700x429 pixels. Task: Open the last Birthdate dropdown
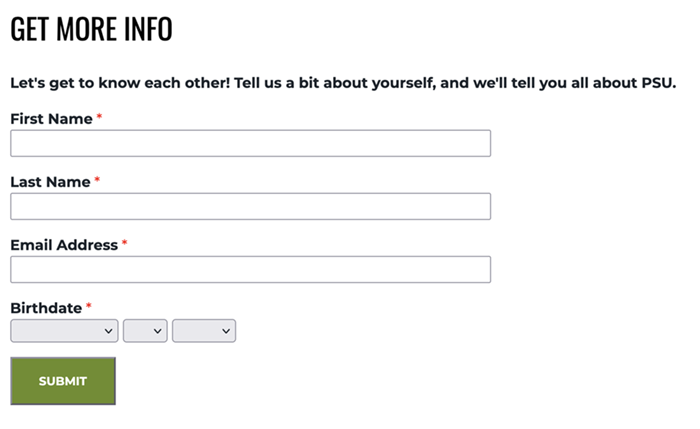point(204,330)
